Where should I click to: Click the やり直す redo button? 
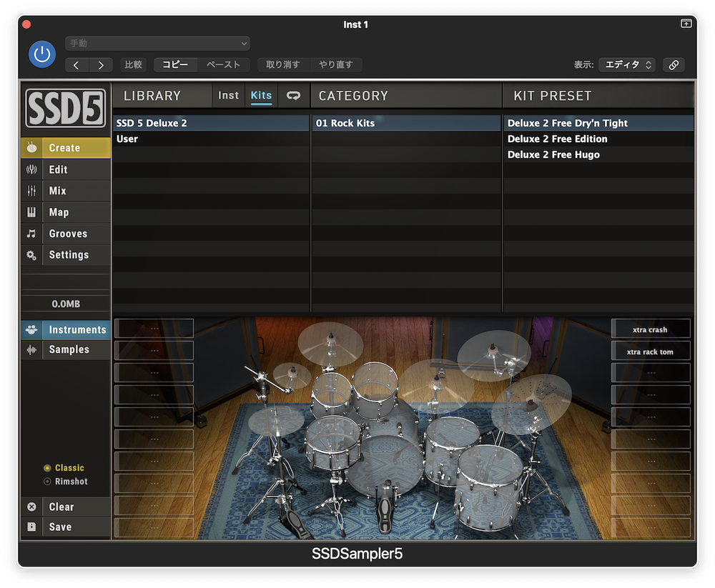336,65
